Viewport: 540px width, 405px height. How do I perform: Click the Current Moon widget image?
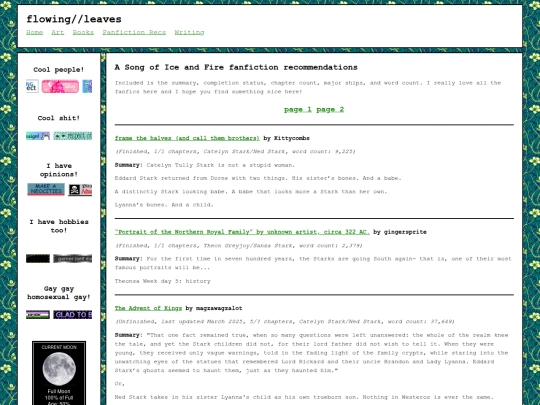pyautogui.click(x=59, y=373)
